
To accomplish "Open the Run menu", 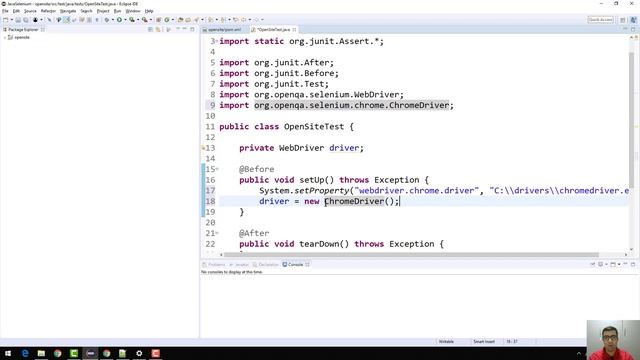I will (117, 11).
